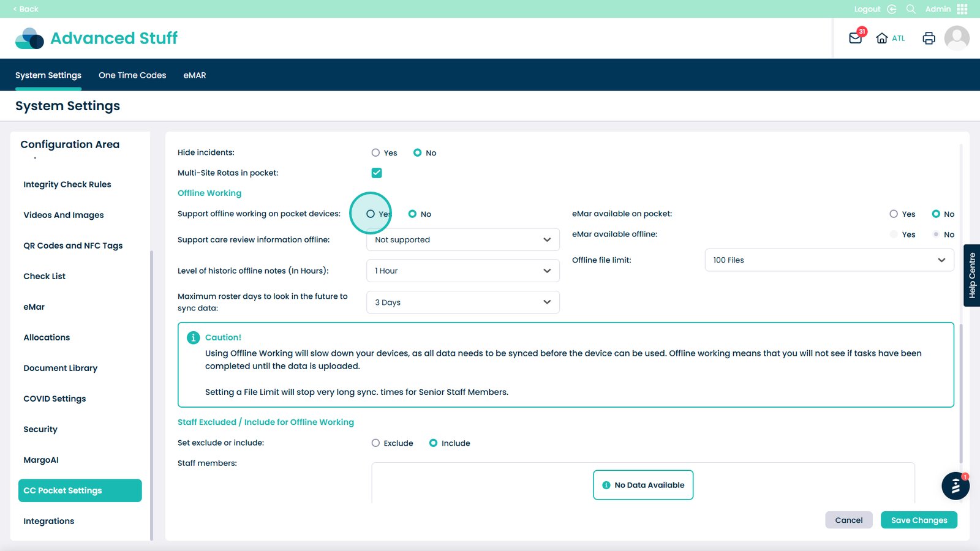Open Security in Configuration Area
The height and width of the screenshot is (551, 980).
tap(40, 429)
